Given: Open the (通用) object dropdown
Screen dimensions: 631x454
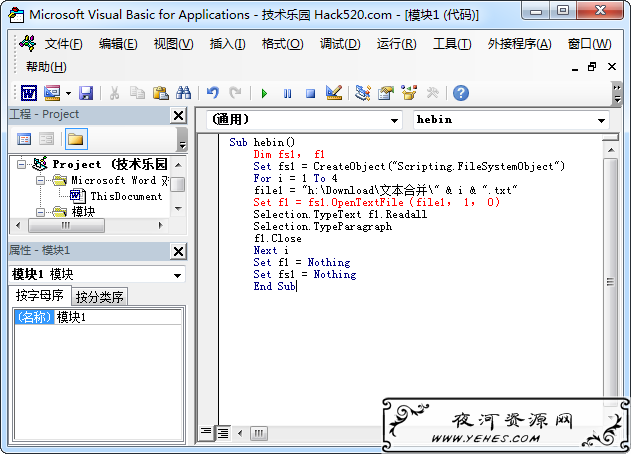Looking at the screenshot, I should (x=394, y=120).
